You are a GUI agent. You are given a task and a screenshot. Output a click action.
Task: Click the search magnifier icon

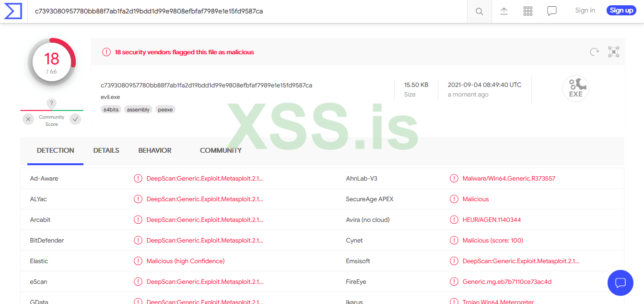pos(479,11)
